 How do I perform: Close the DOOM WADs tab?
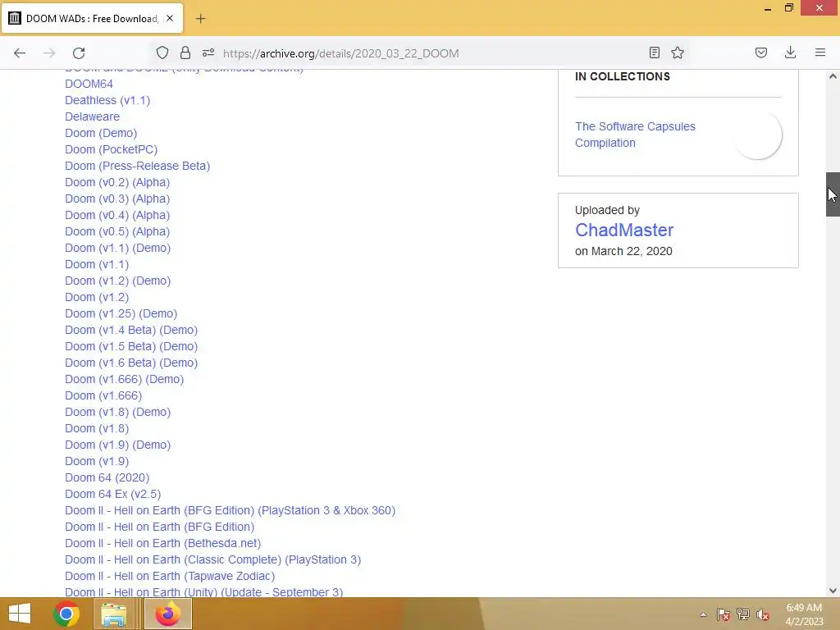[170, 18]
